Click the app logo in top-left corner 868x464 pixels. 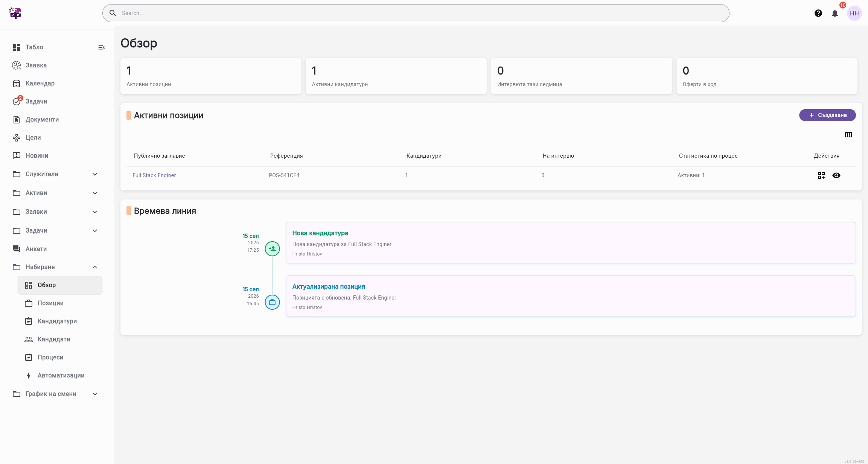point(15,13)
